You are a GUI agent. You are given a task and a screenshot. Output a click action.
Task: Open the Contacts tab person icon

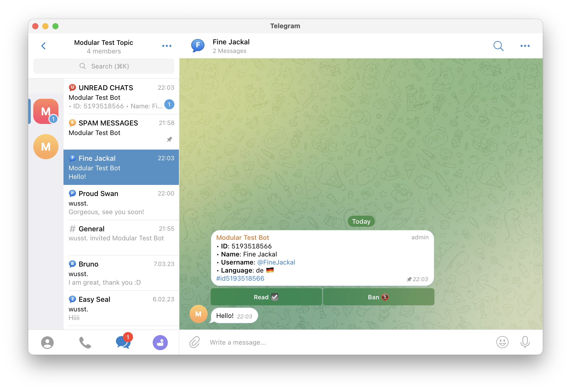tap(47, 343)
